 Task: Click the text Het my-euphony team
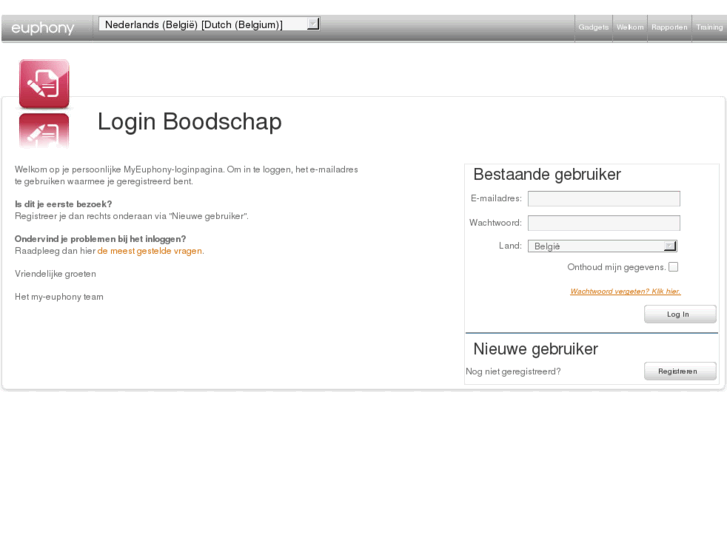[59, 297]
